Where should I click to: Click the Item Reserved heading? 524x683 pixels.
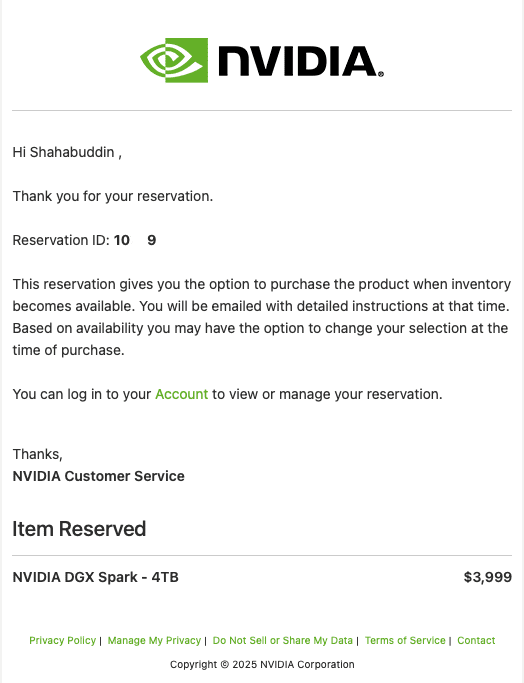tap(79, 529)
